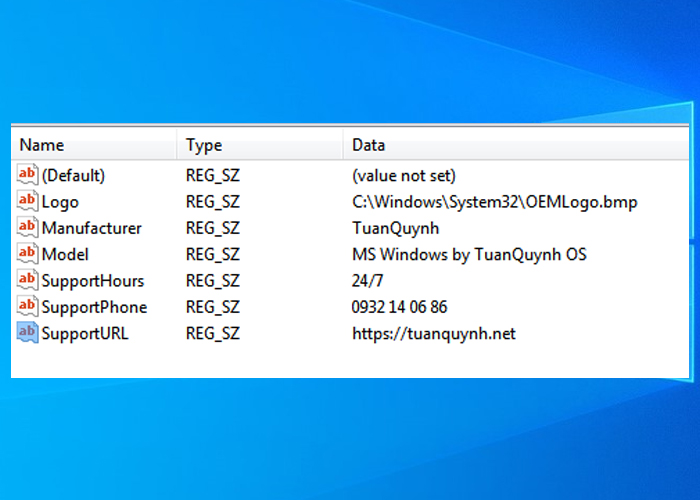Viewport: 700px width, 500px height.
Task: Click the string icon beside Model
Action: pyautogui.click(x=27, y=253)
